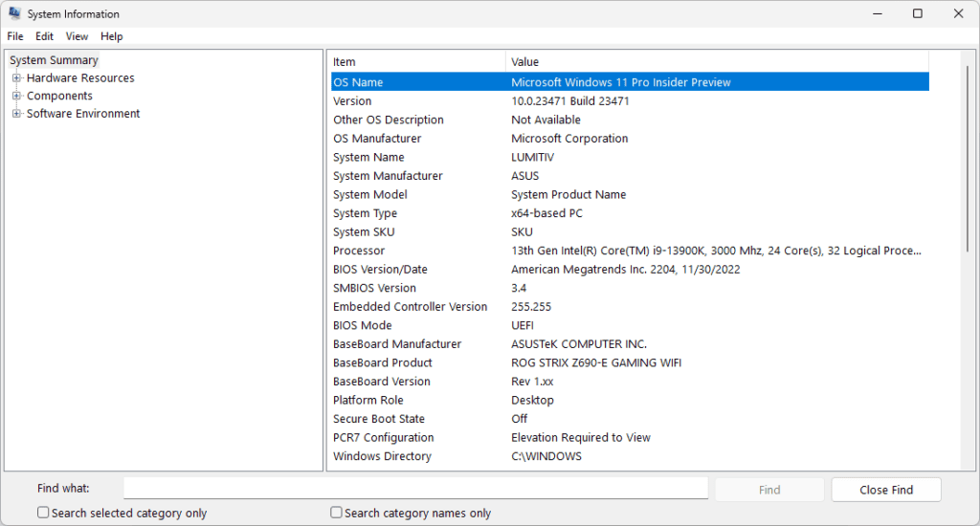Screen dimensions: 980x526
Task: Enable Search selected category only checkbox
Action: pyautogui.click(x=43, y=513)
